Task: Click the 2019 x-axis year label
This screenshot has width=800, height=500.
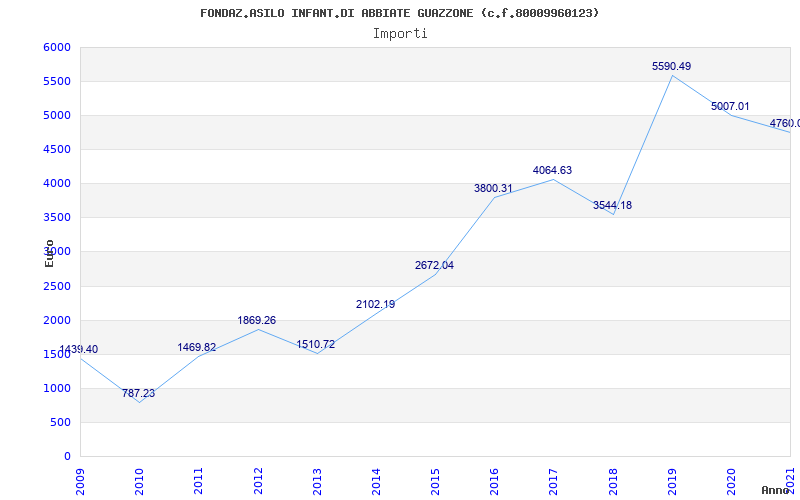Action: pos(672,481)
